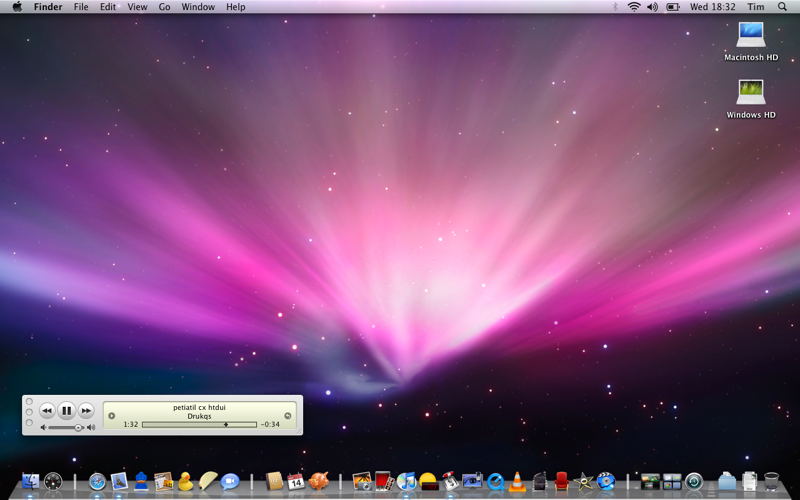Open the Go menu
800x500 pixels.
coord(164,7)
